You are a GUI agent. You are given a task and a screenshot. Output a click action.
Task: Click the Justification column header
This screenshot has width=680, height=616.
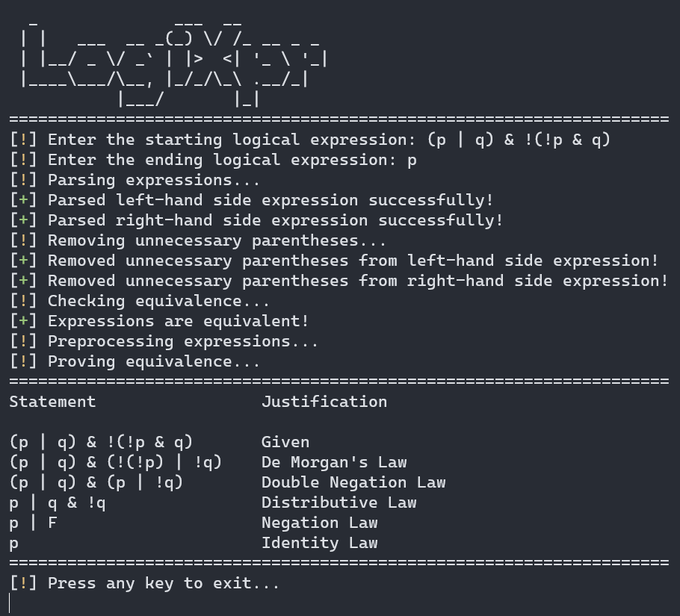(x=324, y=402)
